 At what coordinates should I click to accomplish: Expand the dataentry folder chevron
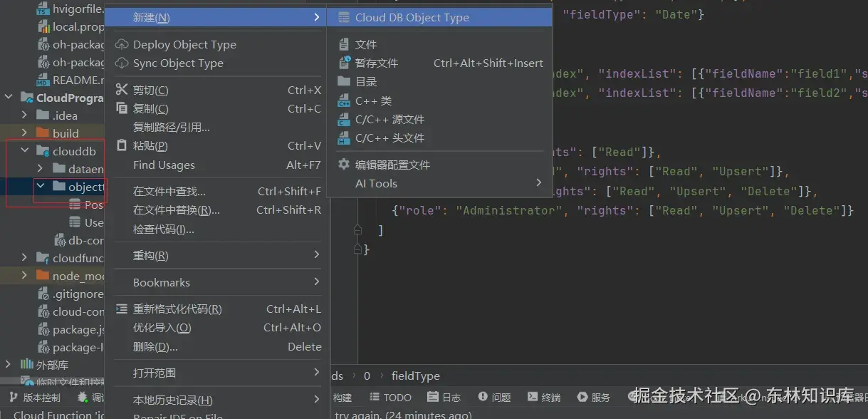(x=40, y=169)
